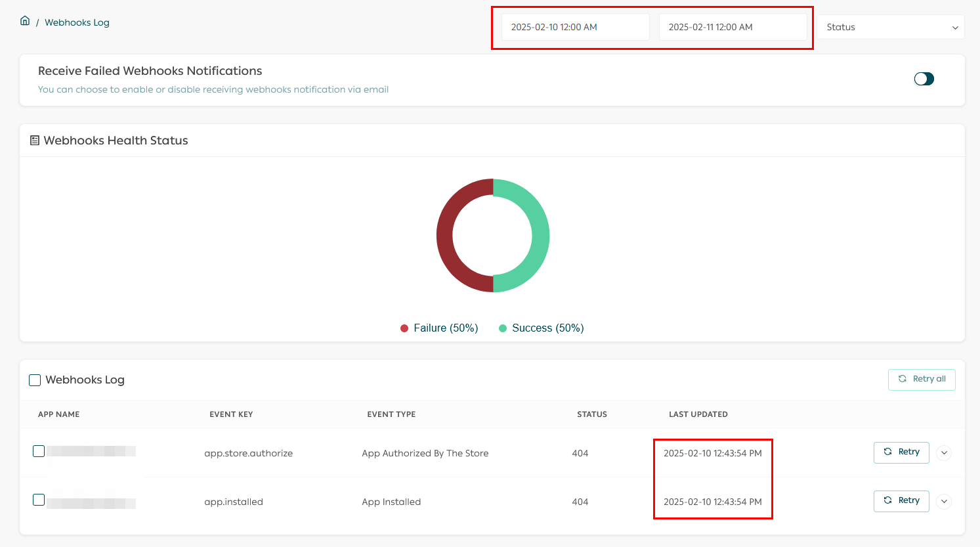980x547 pixels.
Task: Tick checkbox for app.store.authorize row
Action: click(x=39, y=451)
